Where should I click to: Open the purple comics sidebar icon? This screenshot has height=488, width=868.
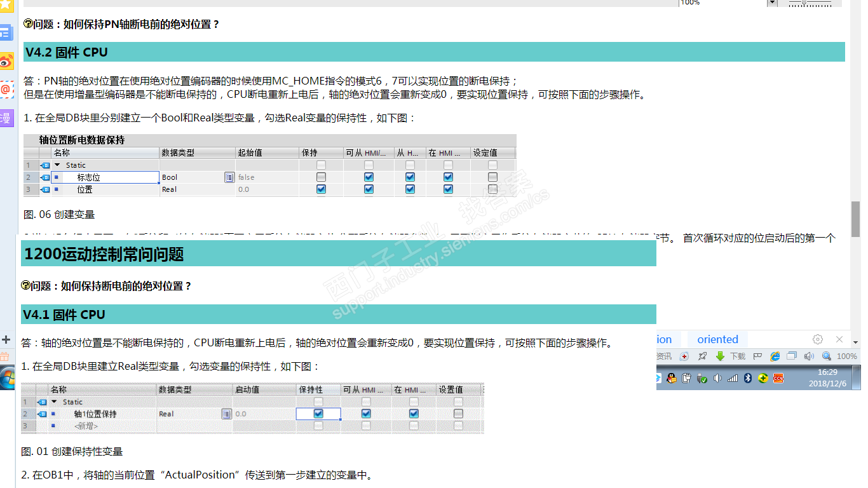pos(6,118)
